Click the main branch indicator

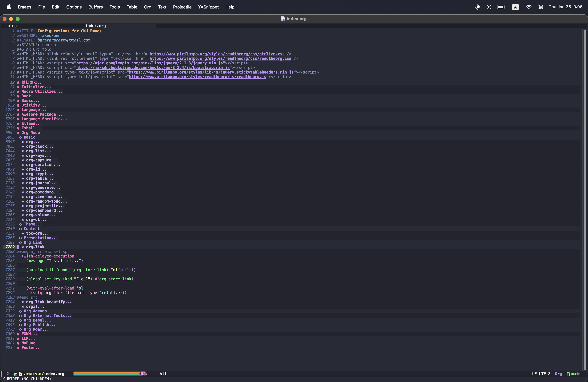point(576,374)
